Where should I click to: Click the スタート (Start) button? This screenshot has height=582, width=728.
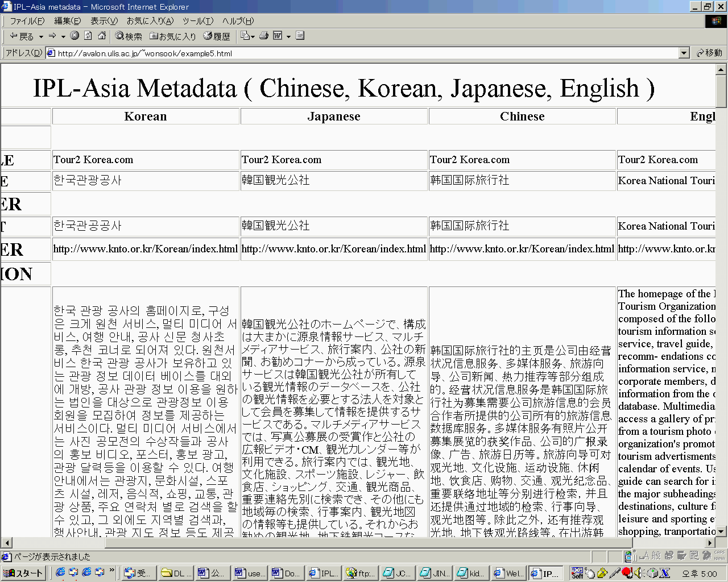tap(23, 573)
